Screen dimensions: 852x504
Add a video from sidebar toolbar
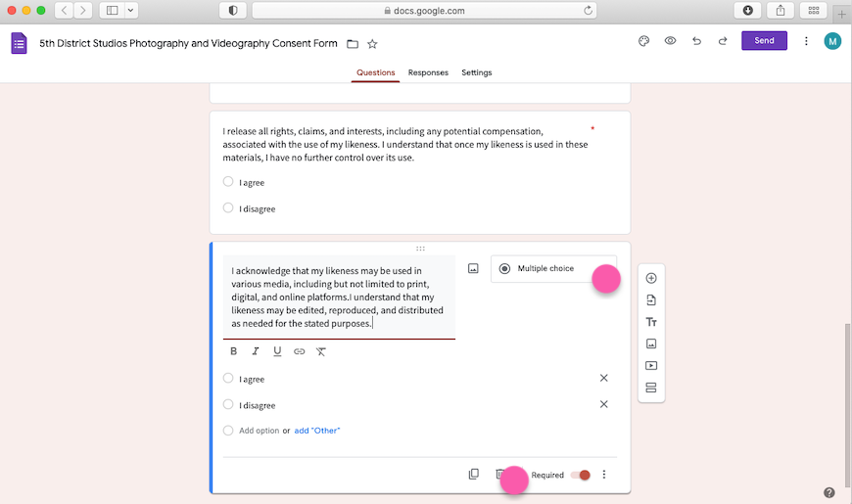651,366
